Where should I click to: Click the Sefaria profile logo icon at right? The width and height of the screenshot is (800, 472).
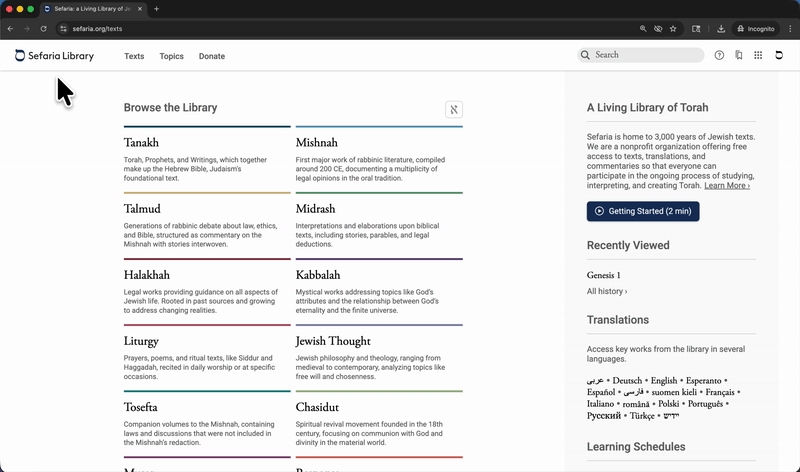tap(779, 56)
